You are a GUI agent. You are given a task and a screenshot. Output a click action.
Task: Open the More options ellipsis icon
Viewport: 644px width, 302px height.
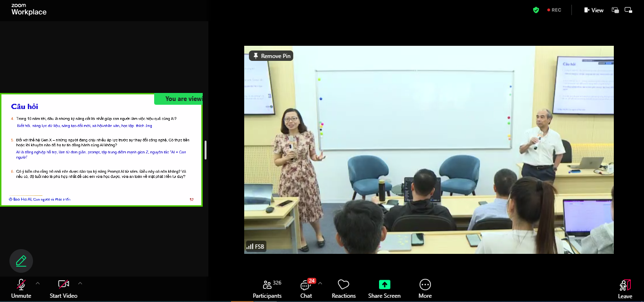(425, 285)
